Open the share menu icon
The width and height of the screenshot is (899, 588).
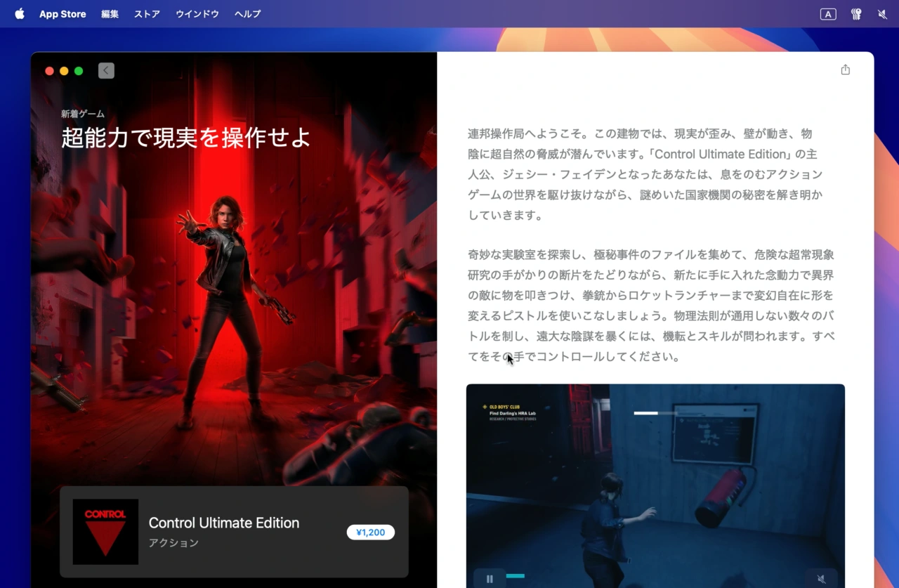pyautogui.click(x=845, y=70)
